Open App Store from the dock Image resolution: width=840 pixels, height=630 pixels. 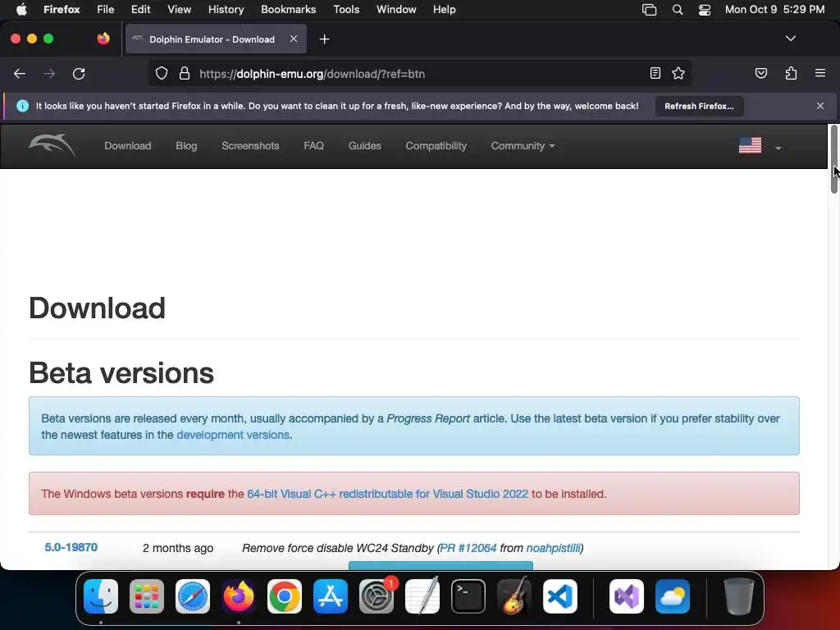point(331,596)
